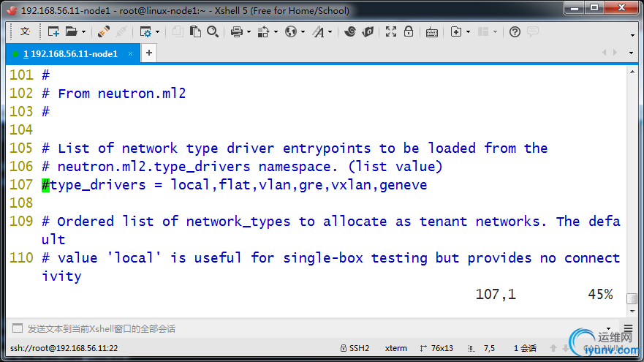Select the 192.168.56.11-node1 session tab
644x362 pixels.
point(71,54)
